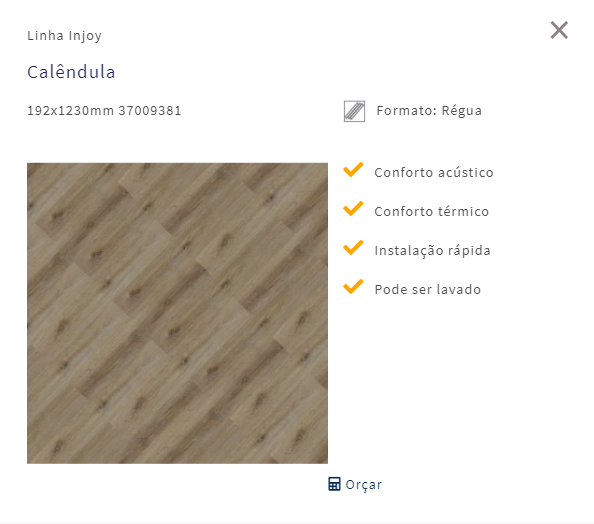Close the Calêndula product dialog
Image resolution: width=594 pixels, height=524 pixels.
[x=559, y=30]
